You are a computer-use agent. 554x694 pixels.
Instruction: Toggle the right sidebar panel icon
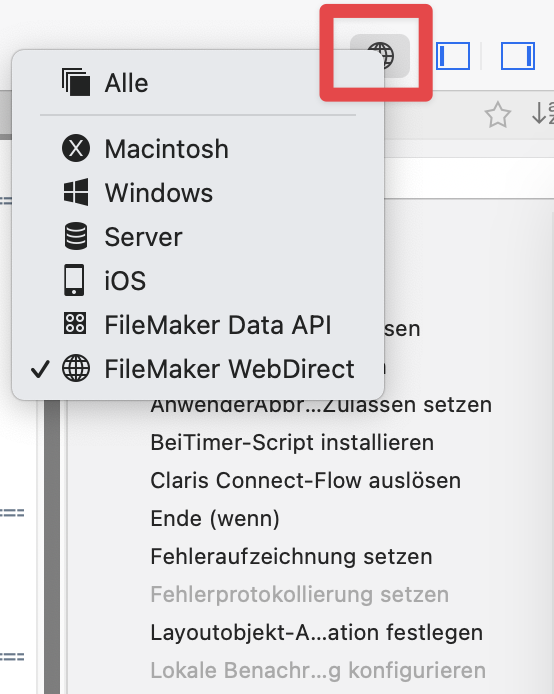click(x=518, y=56)
